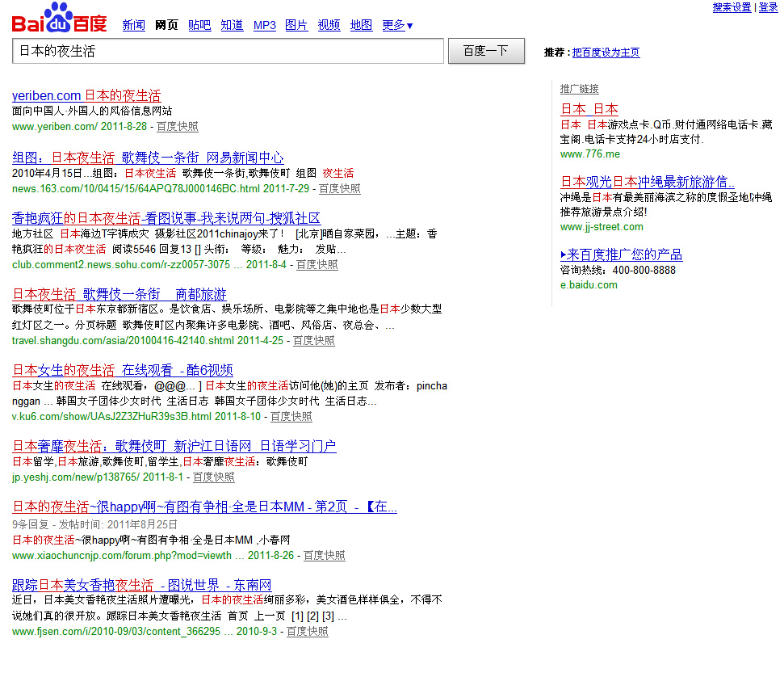
Task: Focus the search box containing 日本的夜生活
Action: point(228,51)
